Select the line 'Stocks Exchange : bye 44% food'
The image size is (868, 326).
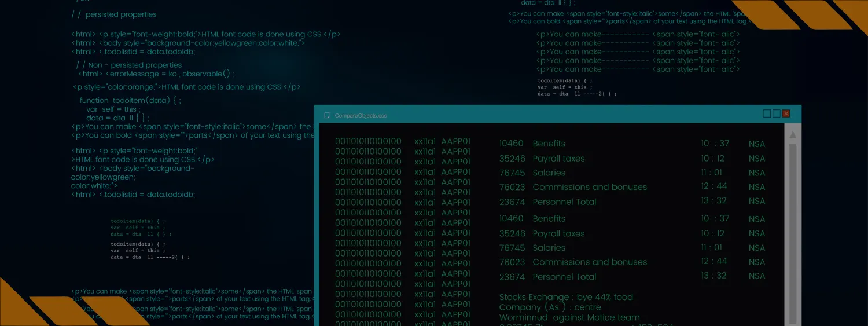click(x=566, y=297)
